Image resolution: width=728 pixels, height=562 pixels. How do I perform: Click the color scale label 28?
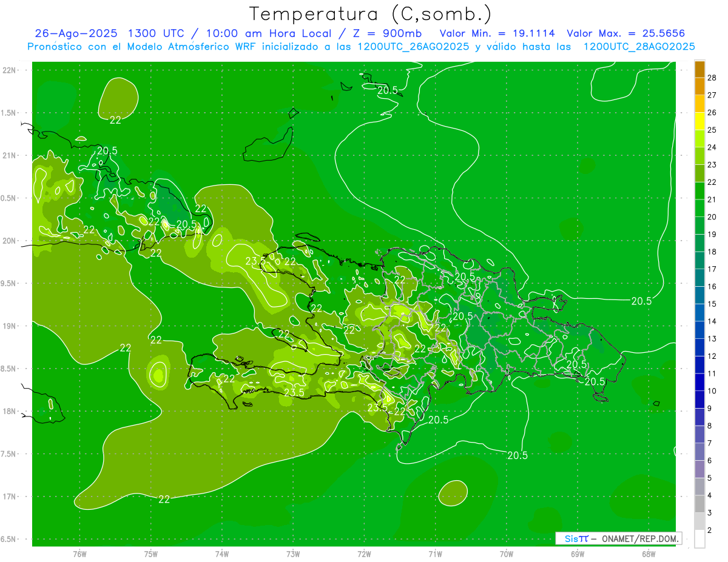[712, 78]
